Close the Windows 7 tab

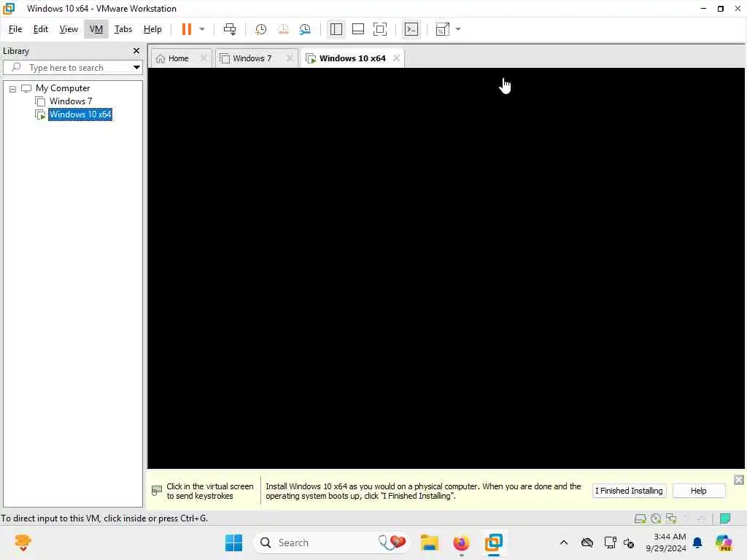289,58
